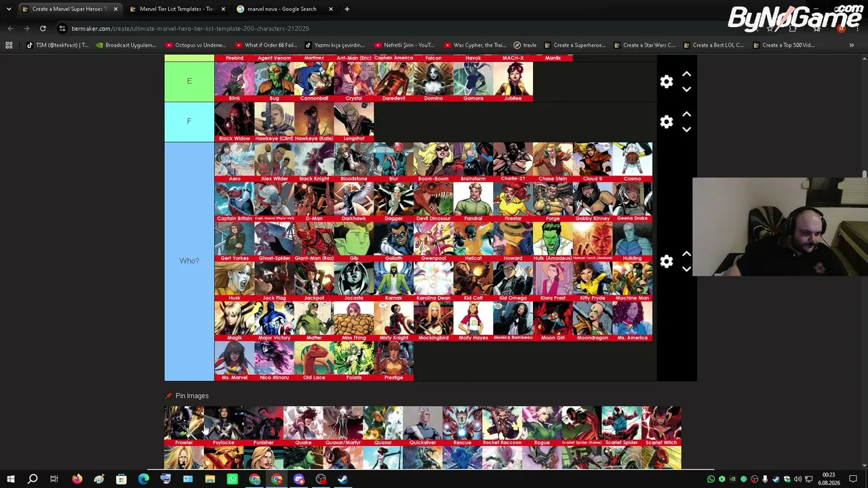
Task: Pick the Punisher image from pool
Action: (263, 426)
